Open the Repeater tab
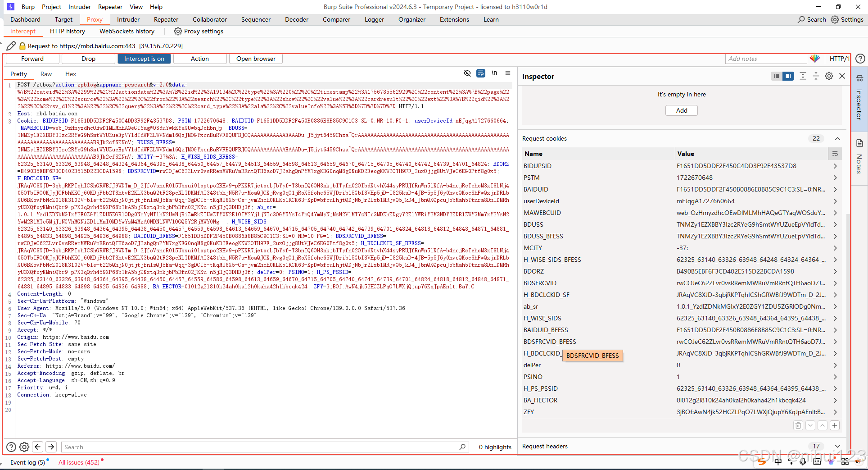This screenshot has width=868, height=470. coord(166,19)
